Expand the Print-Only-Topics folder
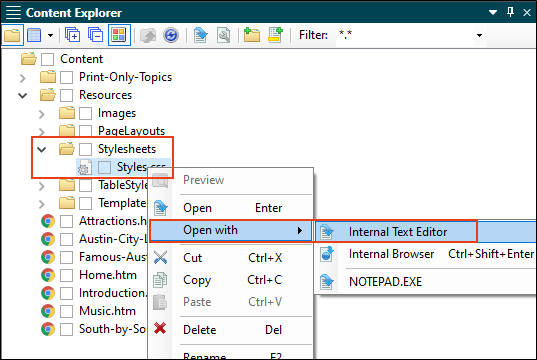This screenshot has width=537, height=360. click(23, 78)
